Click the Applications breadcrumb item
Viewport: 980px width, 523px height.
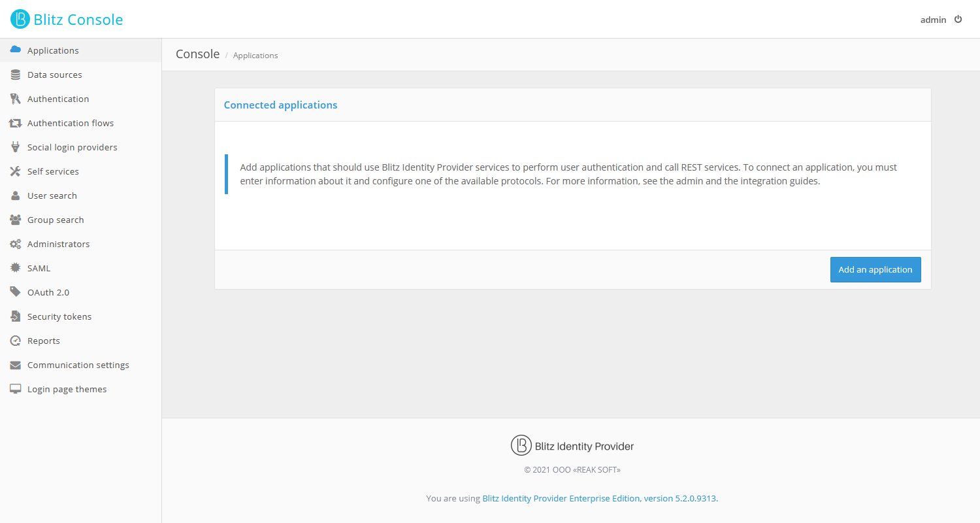pos(255,56)
